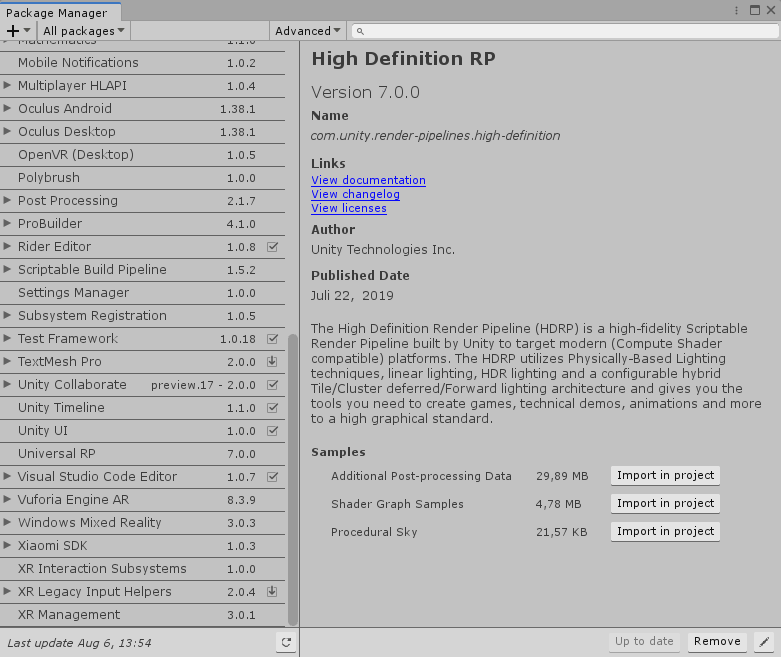Select the Polybrush package row

coord(142,178)
